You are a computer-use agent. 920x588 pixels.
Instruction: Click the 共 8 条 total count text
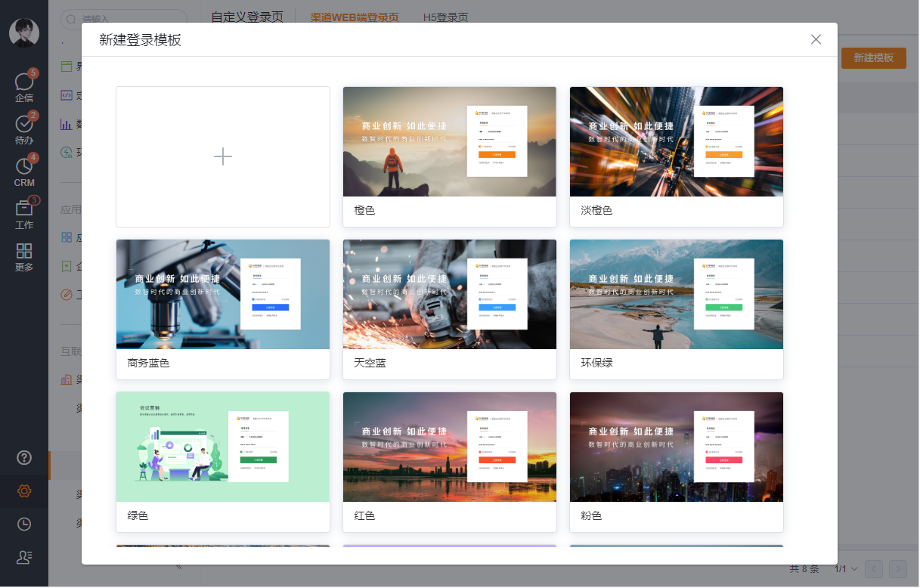click(x=804, y=568)
